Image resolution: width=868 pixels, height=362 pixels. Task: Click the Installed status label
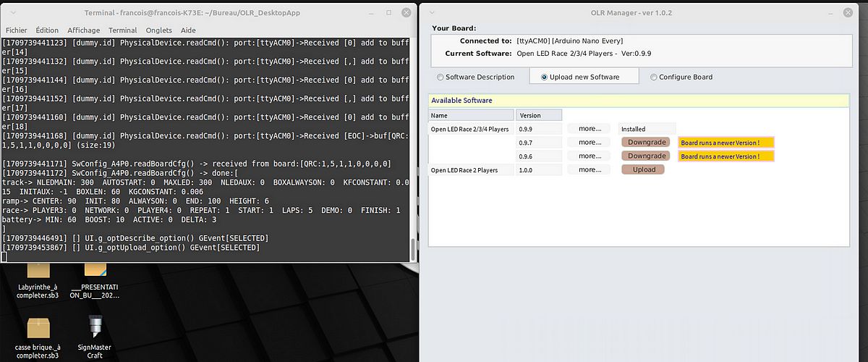coord(647,129)
